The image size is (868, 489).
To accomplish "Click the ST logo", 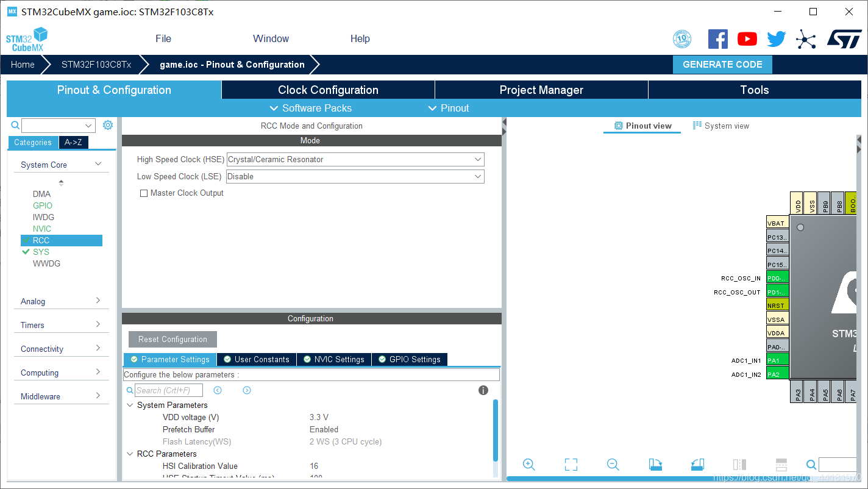I will [x=844, y=39].
